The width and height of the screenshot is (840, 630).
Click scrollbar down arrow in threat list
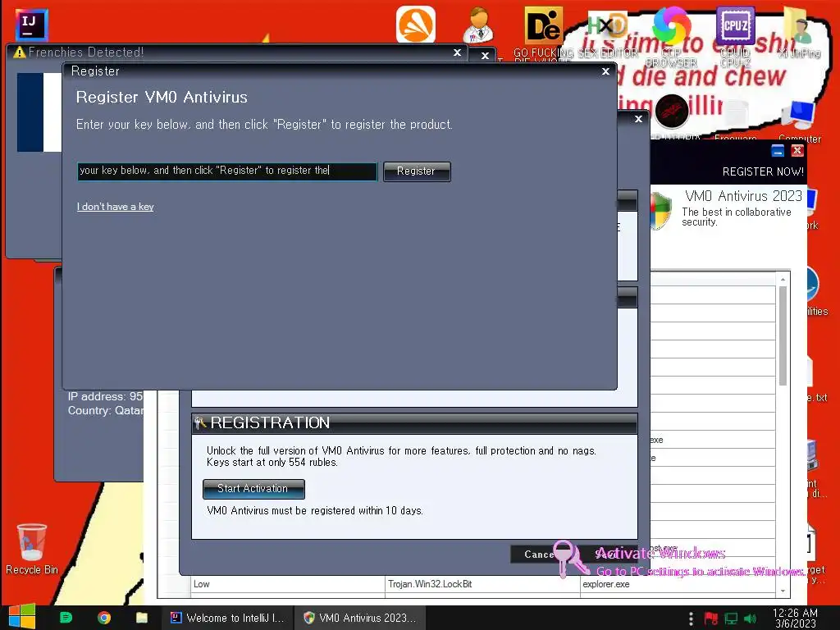click(x=783, y=591)
